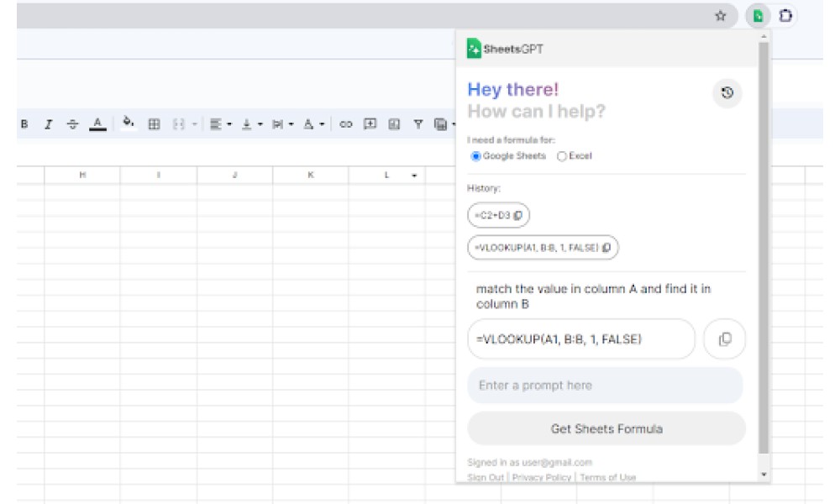
Task: Click the generated VLOOKUP formula result box
Action: (x=581, y=339)
